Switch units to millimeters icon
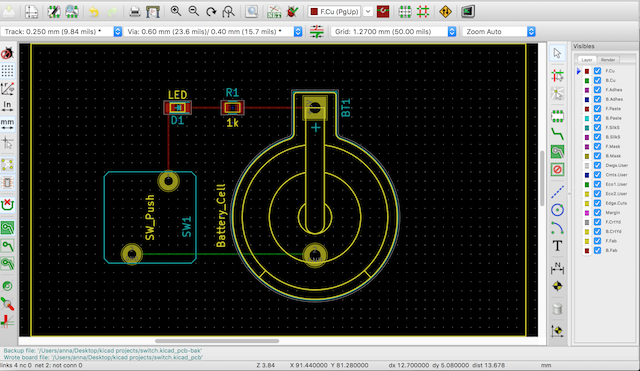The width and height of the screenshot is (640, 371). (x=7, y=123)
